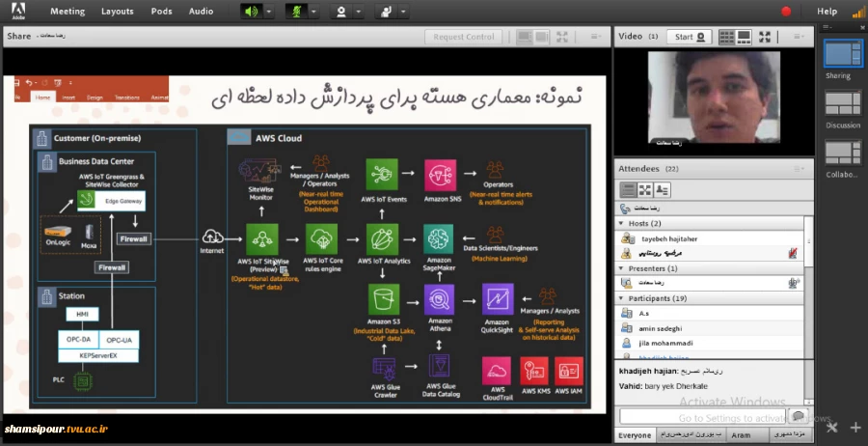This screenshot has height=446, width=868.
Task: Click Start My Webcam in Video pod
Action: [690, 37]
